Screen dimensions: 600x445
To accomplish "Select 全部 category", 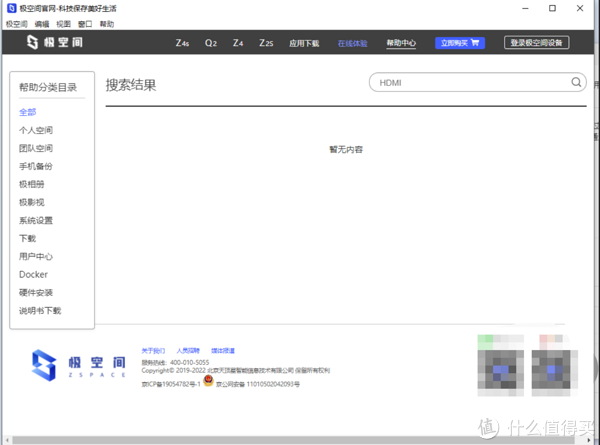I will [28, 112].
